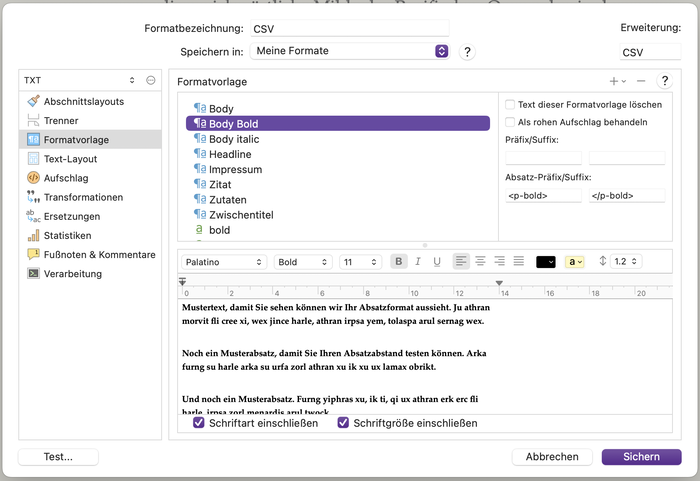
Task: Toggle Schriftgröße einschließen checkbox
Action: coord(343,422)
